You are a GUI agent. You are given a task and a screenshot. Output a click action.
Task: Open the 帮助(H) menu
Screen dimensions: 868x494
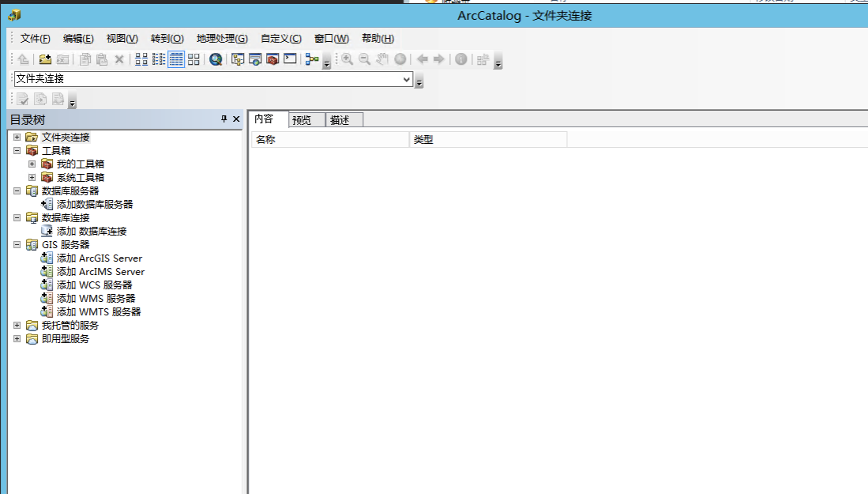point(378,38)
